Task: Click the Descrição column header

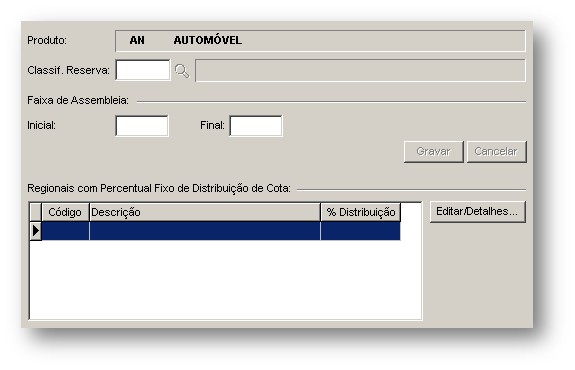Action: coord(205,212)
